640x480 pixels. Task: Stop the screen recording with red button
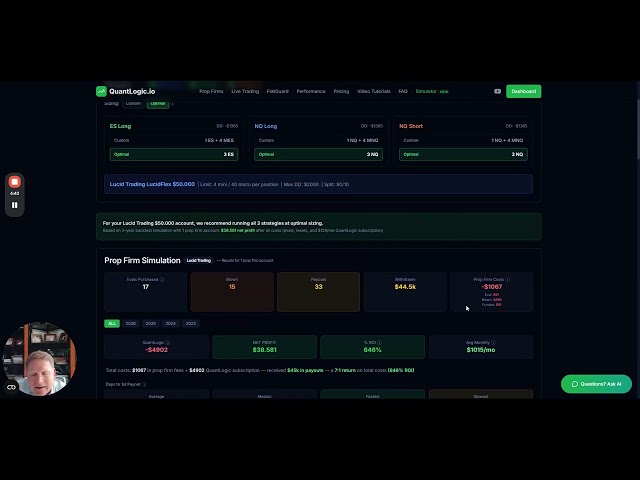click(x=14, y=182)
